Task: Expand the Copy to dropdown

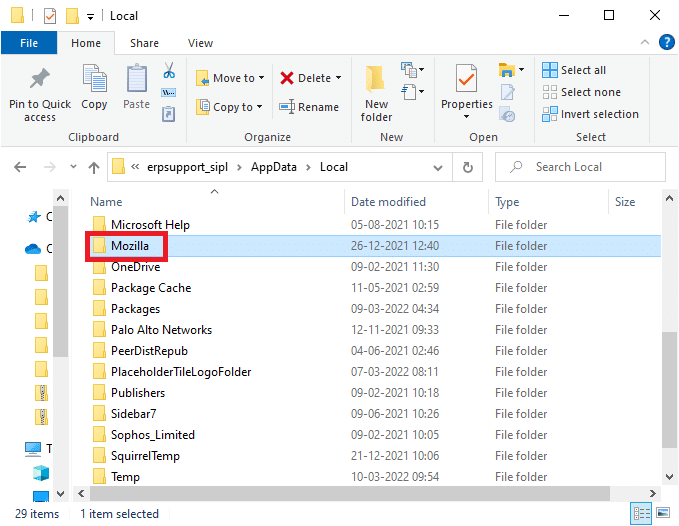Action: click(259, 106)
